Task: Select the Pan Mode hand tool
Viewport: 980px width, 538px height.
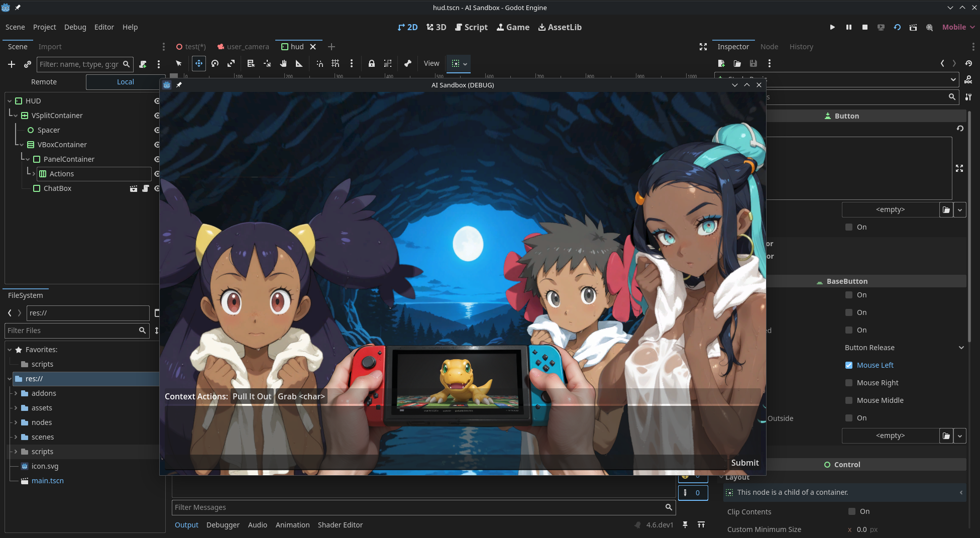Action: (x=283, y=64)
